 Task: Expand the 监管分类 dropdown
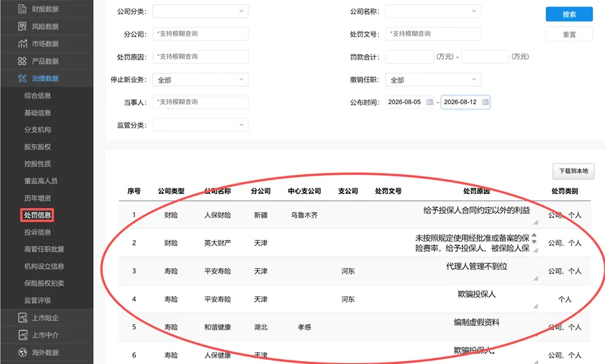click(200, 125)
